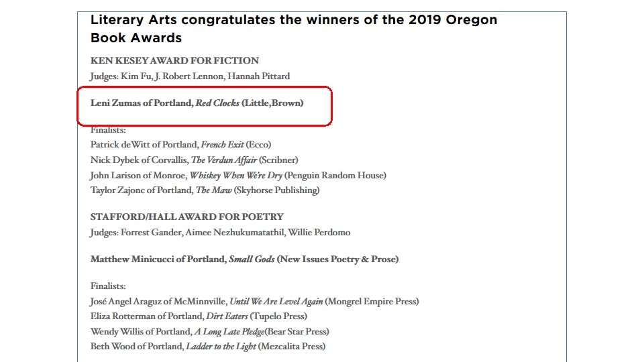Select the Patrick deWitt French Exit entry
The width and height of the screenshot is (644, 362).
[x=180, y=145]
